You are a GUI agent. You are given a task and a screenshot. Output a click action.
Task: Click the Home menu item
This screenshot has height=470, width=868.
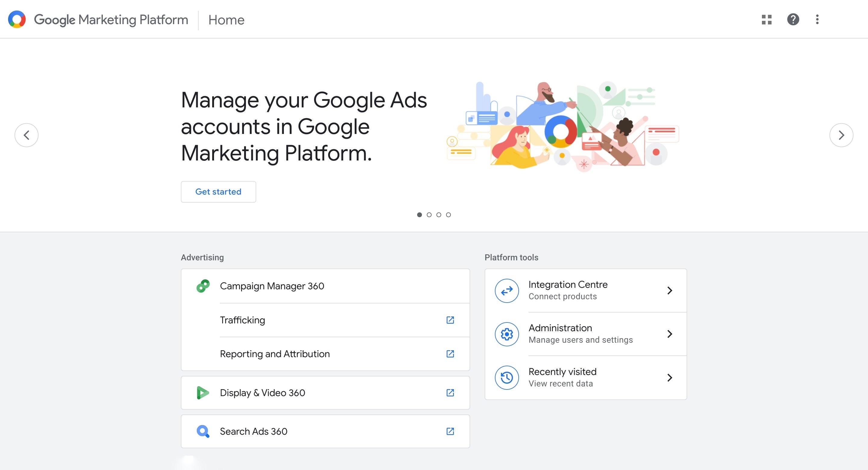coord(226,20)
